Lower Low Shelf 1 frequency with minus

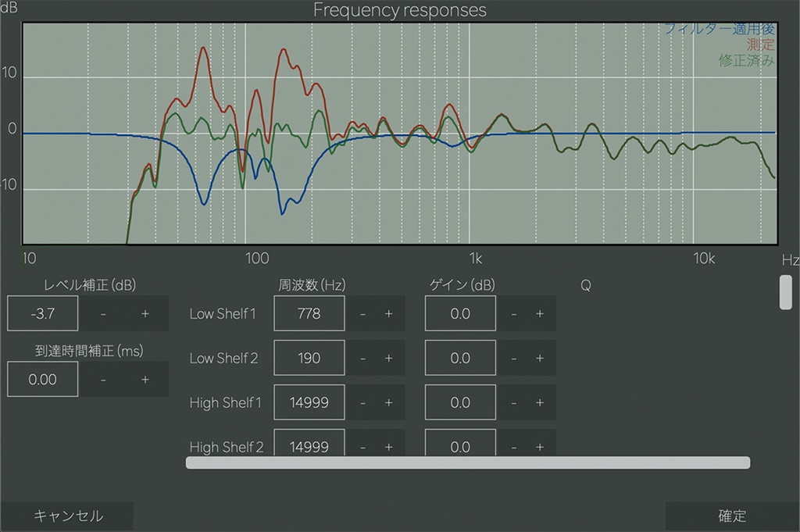click(362, 314)
